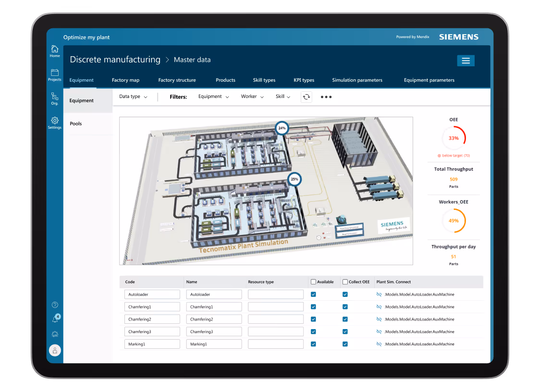
Task: Click the Optimize my plant title
Action: (86, 37)
